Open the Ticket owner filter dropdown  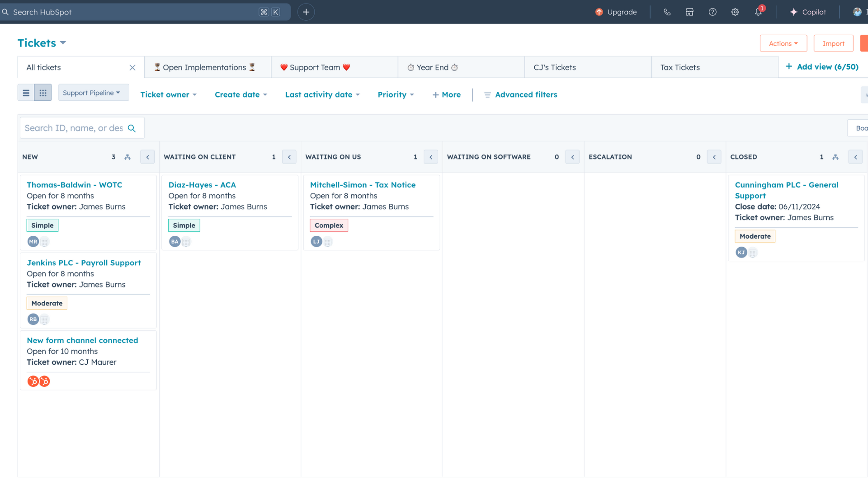(x=168, y=94)
